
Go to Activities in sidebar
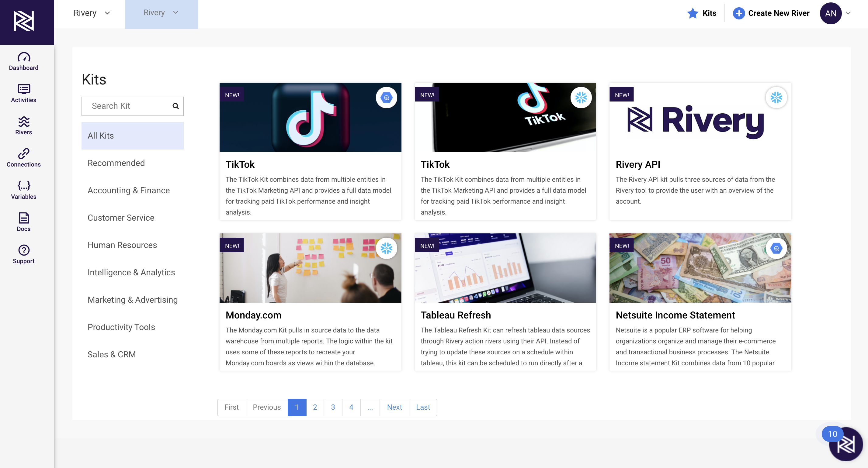pos(24,89)
